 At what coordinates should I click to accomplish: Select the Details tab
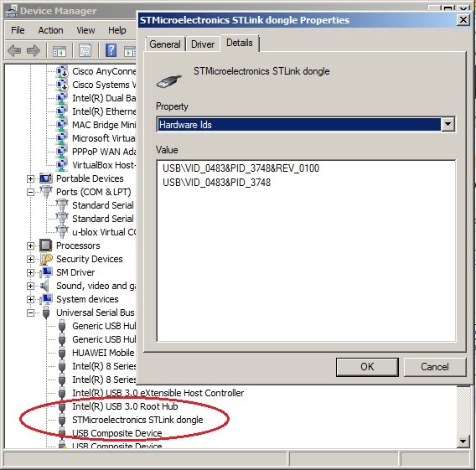240,43
